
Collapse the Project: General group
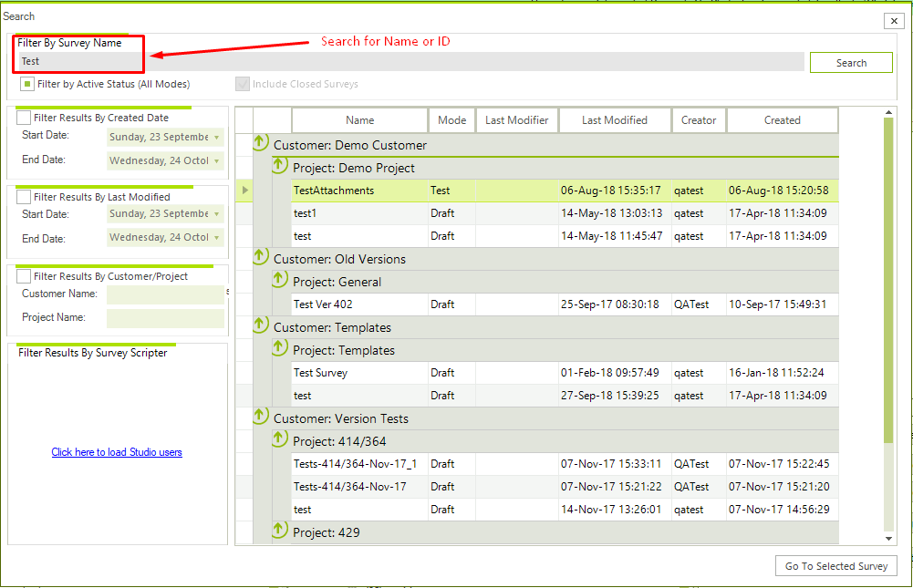pos(279,280)
